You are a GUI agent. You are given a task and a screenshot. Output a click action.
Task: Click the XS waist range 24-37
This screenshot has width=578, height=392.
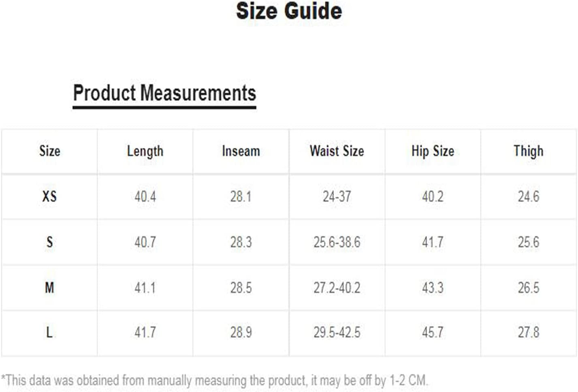tap(337, 196)
